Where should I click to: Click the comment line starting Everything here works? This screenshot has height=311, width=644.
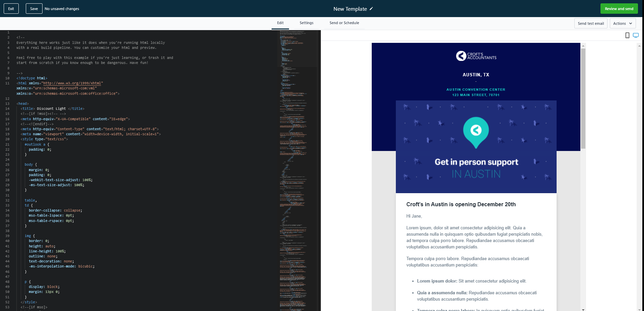coord(91,43)
